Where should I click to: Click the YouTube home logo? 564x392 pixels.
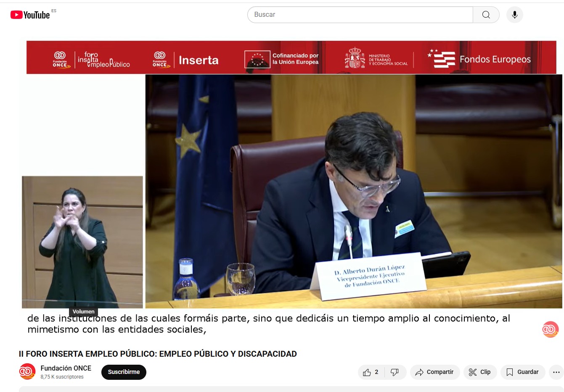click(x=30, y=15)
